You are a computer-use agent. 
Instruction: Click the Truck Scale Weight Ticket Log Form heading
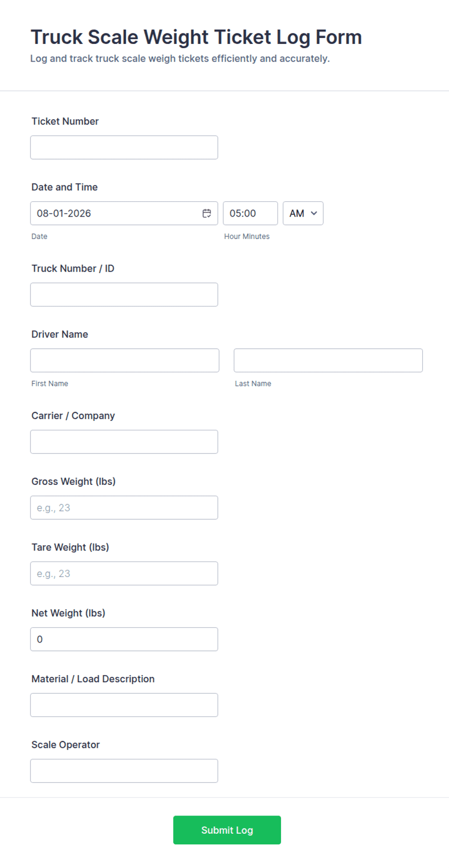196,37
